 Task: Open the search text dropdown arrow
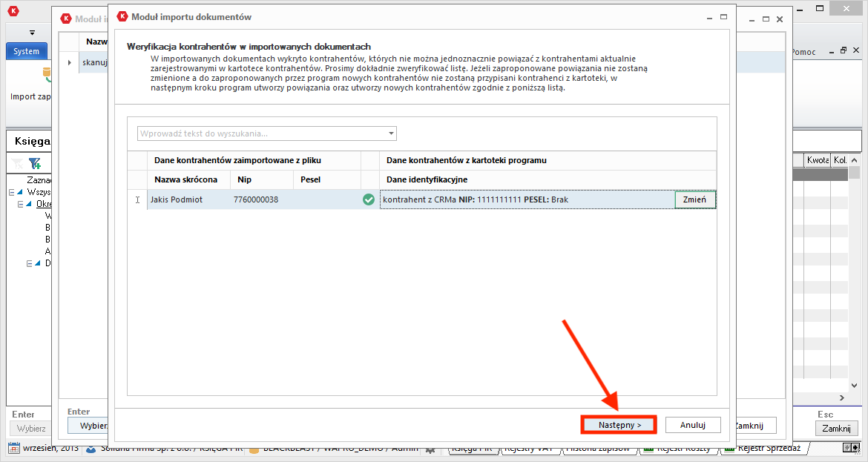pyautogui.click(x=391, y=134)
